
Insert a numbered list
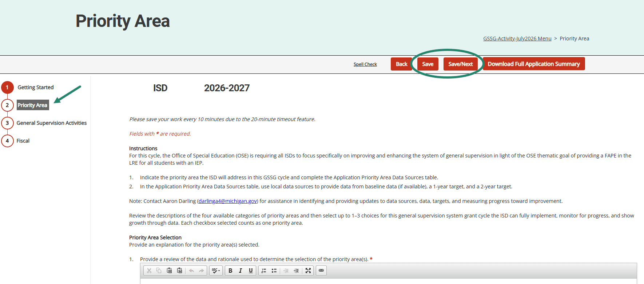coord(264,271)
